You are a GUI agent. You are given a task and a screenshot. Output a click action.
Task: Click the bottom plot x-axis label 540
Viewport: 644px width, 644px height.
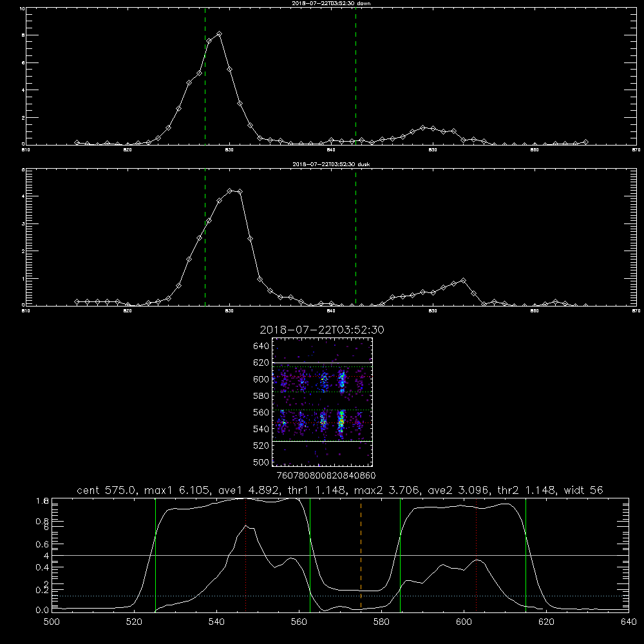(216, 622)
